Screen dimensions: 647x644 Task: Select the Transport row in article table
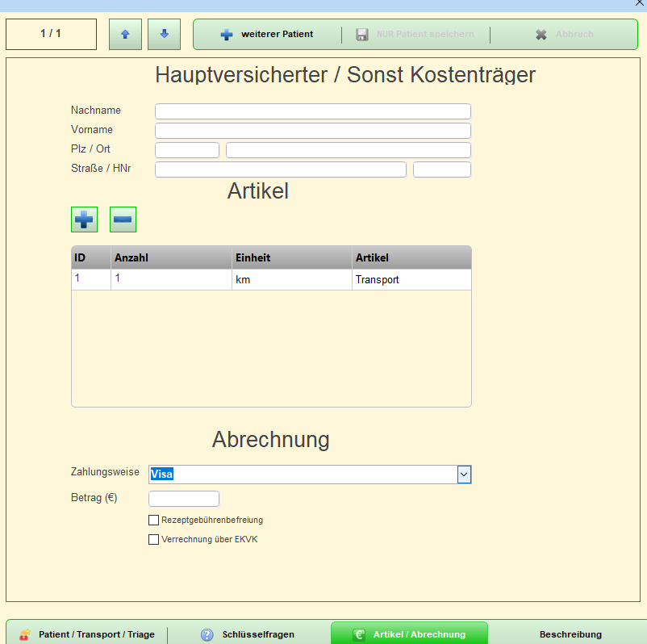pos(377,280)
